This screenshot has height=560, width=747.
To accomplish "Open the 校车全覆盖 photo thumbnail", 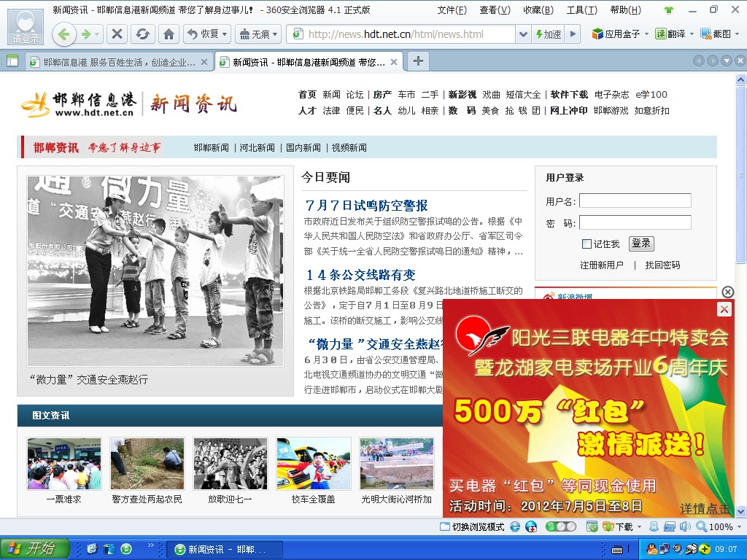I will pos(314,464).
